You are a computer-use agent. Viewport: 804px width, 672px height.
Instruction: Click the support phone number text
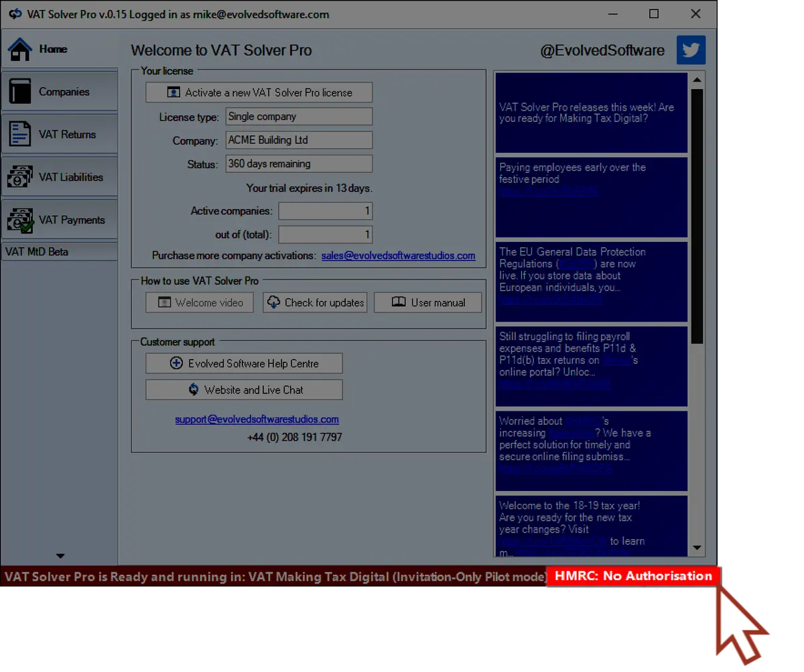(x=294, y=437)
